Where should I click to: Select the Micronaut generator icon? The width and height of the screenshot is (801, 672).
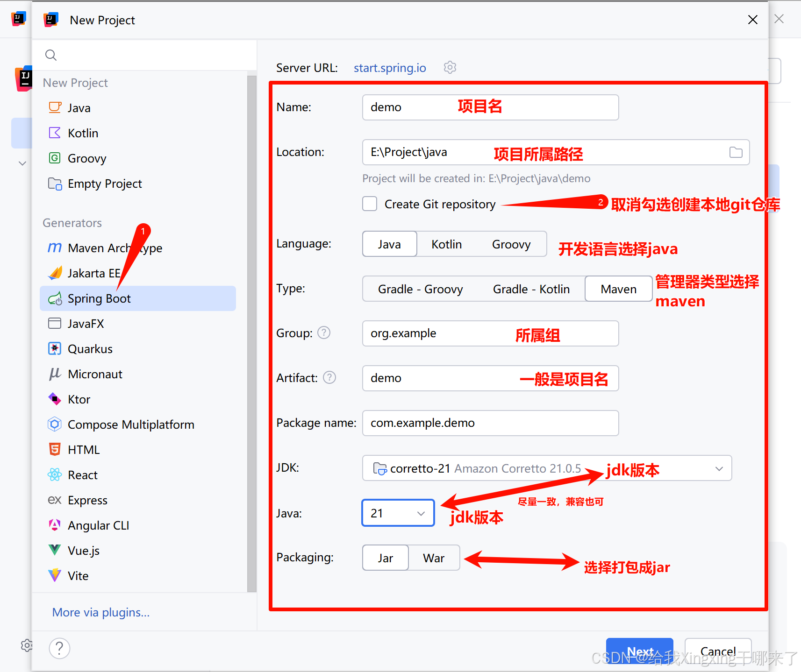click(55, 374)
